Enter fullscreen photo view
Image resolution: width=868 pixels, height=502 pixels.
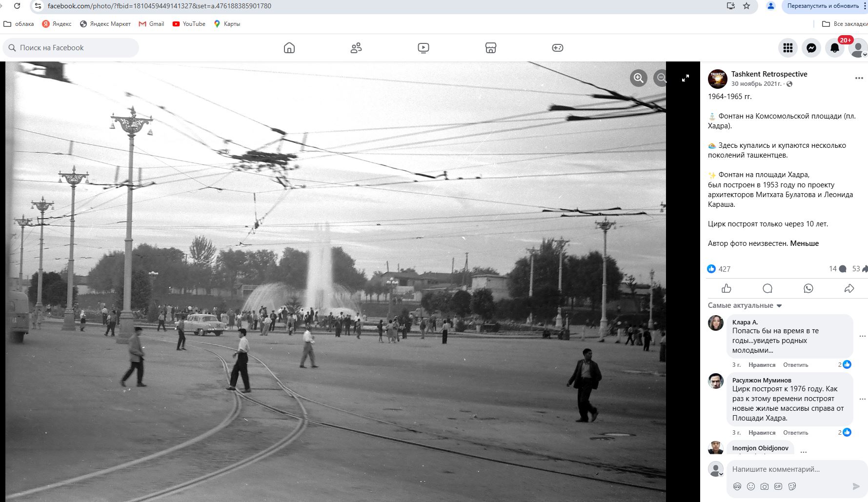coord(685,78)
